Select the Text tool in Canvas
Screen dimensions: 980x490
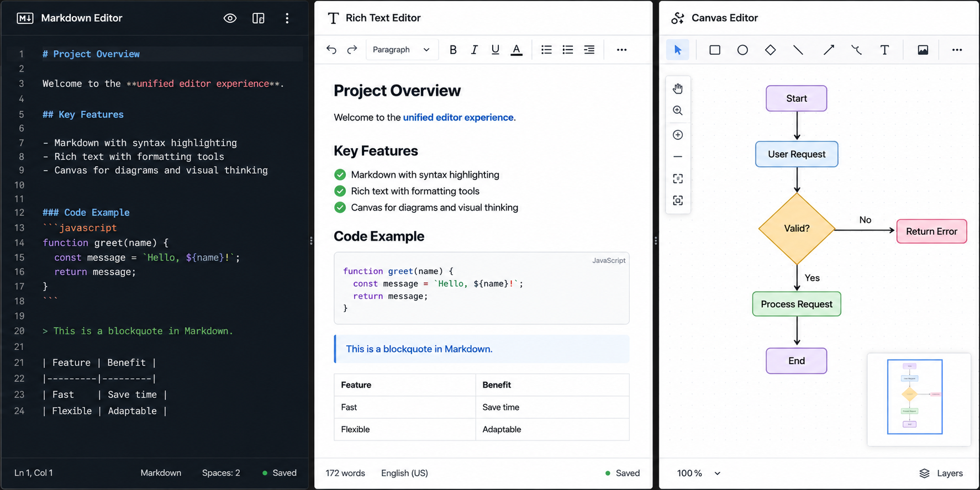click(884, 50)
